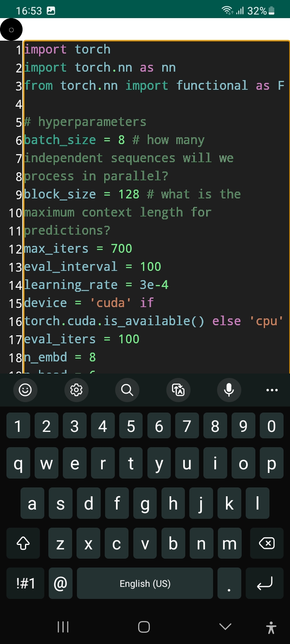Toggle the Shift key
Screen dimensions: 290x644
pos(23,543)
